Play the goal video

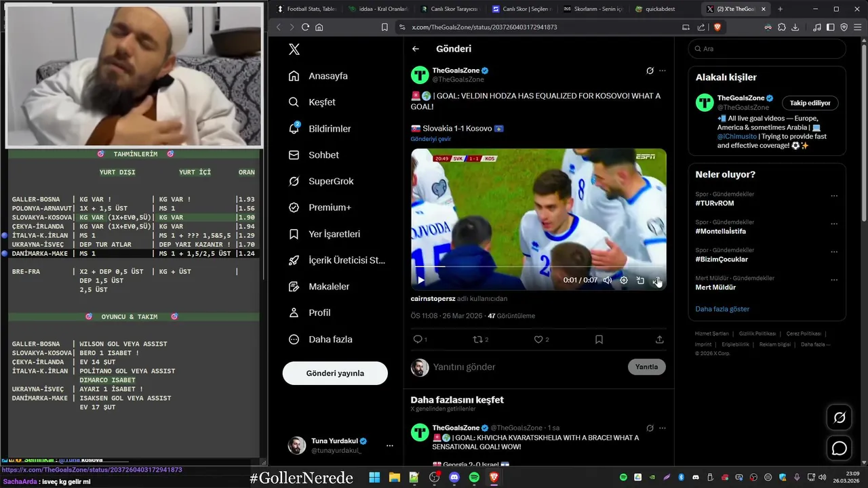(420, 280)
